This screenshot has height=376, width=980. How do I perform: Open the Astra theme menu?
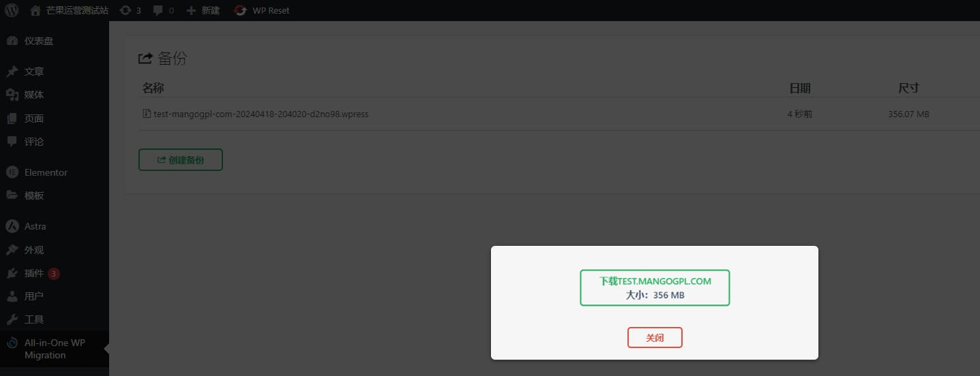[55, 226]
